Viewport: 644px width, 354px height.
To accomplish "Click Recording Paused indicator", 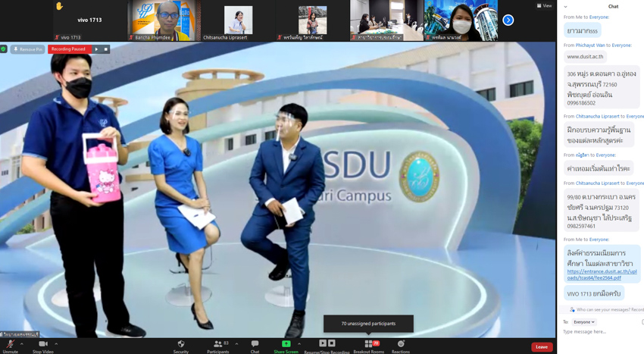I will click(68, 49).
